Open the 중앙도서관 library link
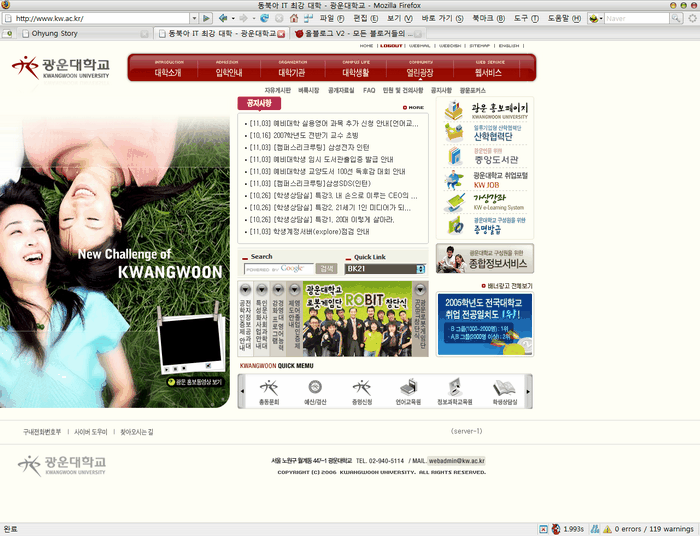This screenshot has height=536, width=700. pos(487,156)
